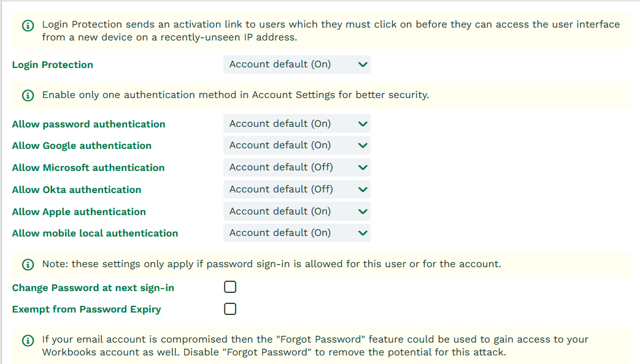Click the Login Protection field label

[53, 65]
